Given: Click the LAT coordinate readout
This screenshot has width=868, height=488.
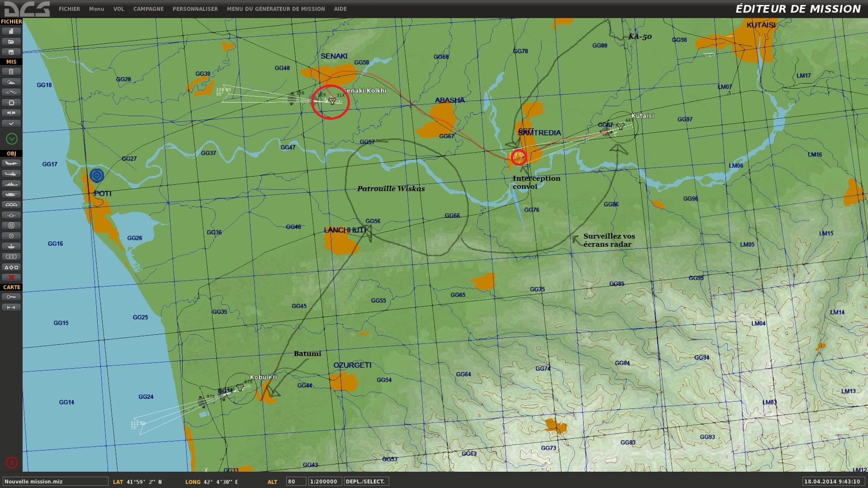Looking at the screenshot, I should click(x=137, y=482).
